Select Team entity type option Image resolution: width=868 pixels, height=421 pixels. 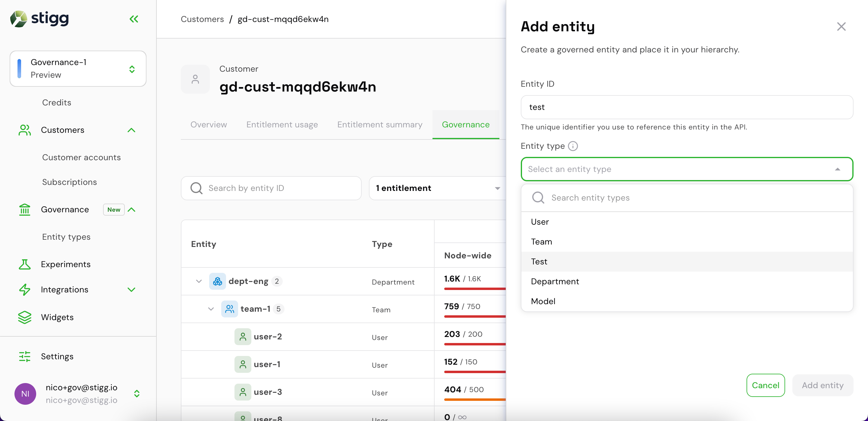click(687, 242)
